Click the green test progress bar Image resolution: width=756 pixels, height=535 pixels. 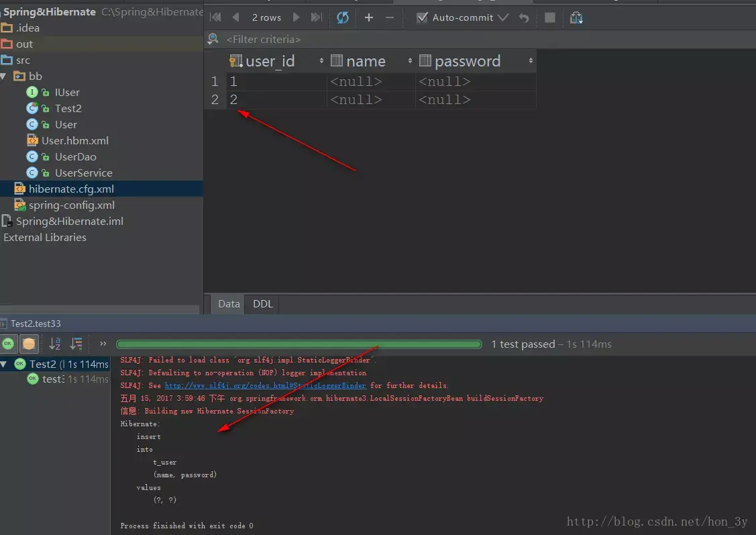[299, 344]
